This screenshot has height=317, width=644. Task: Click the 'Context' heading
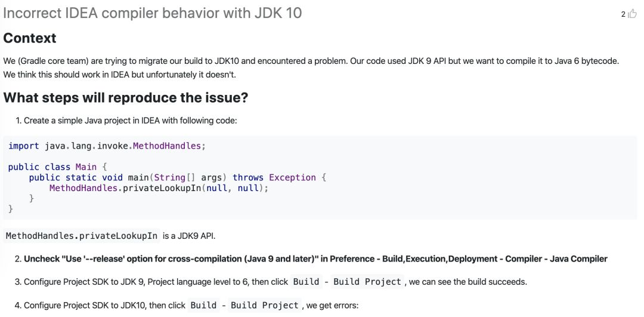coord(30,38)
